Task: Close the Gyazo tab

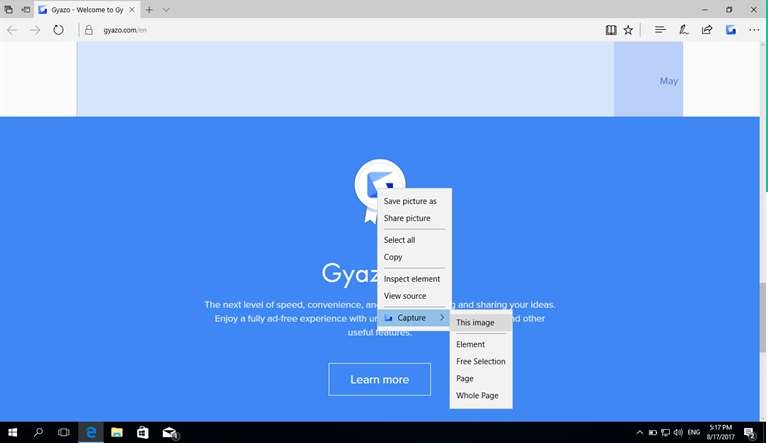Action: (132, 9)
